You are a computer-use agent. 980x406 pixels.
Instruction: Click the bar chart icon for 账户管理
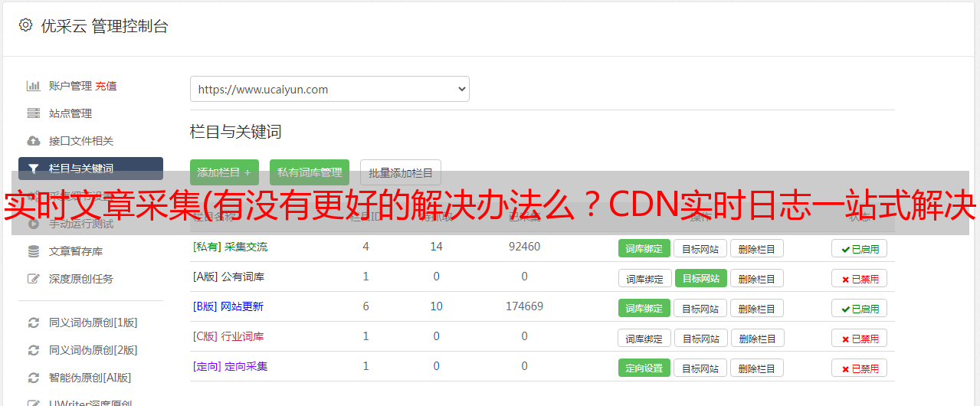click(33, 86)
